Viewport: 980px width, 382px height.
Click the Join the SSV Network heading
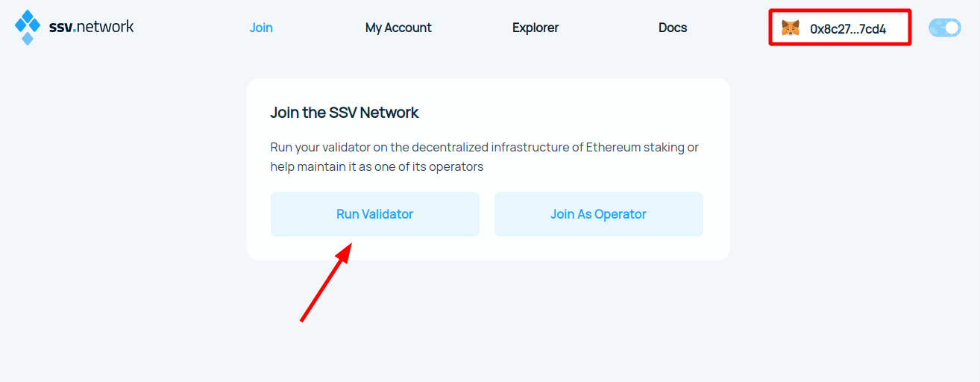click(x=345, y=113)
